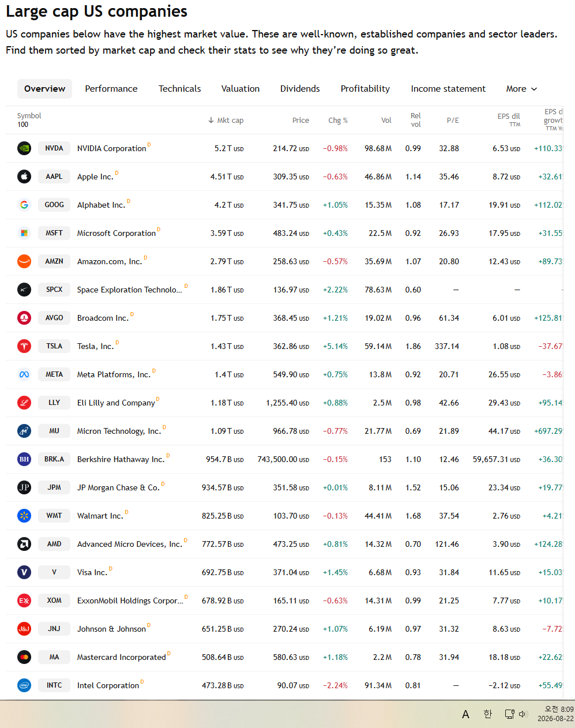Image resolution: width=575 pixels, height=728 pixels.
Task: Click the Johnson & Johnson logo icon
Action: [x=24, y=629]
